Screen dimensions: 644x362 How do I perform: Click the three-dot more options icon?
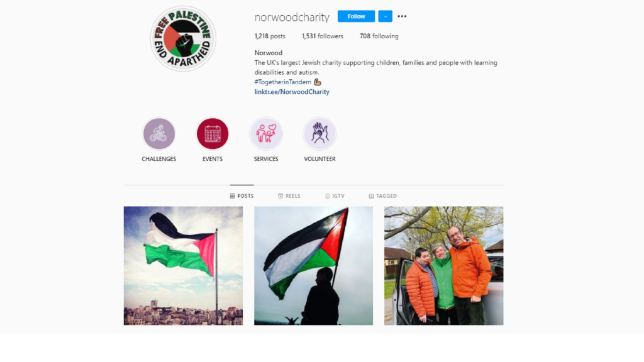[402, 16]
